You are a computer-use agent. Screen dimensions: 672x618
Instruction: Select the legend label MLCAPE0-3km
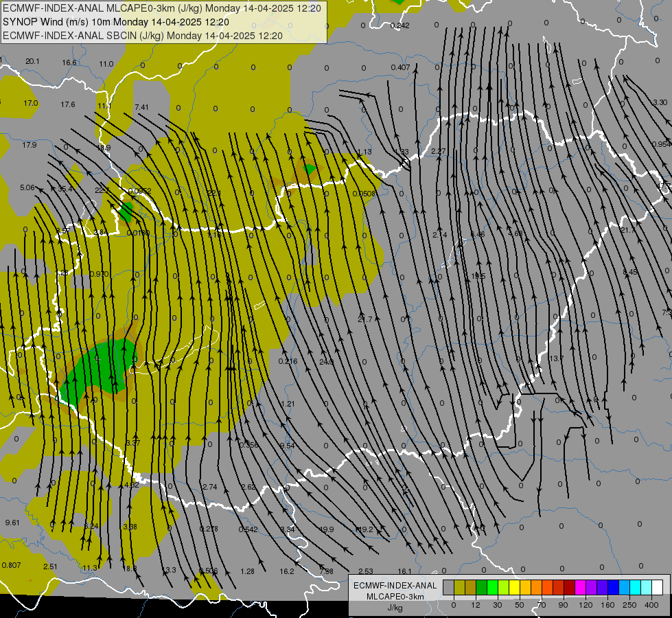[395, 597]
